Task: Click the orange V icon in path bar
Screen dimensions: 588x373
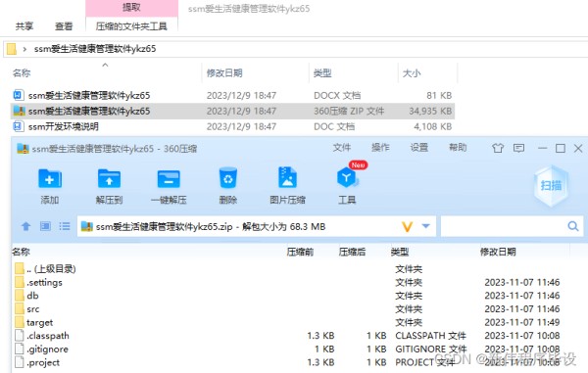Action: [408, 226]
